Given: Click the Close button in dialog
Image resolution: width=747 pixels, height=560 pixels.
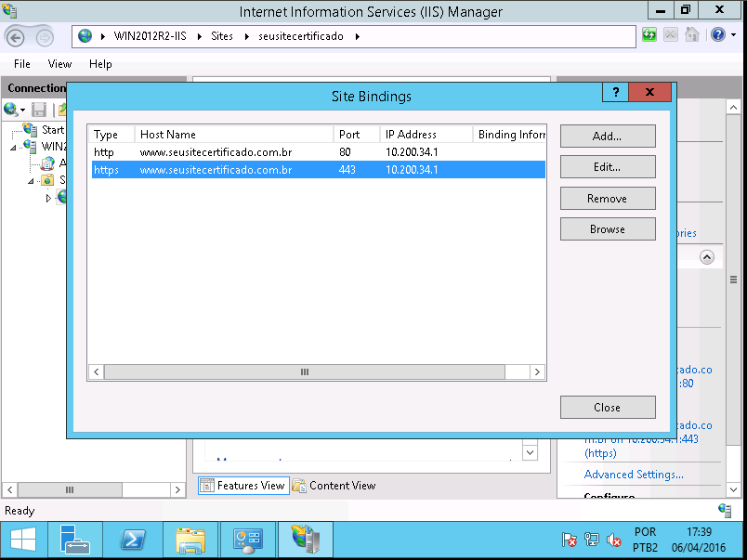Looking at the screenshot, I should point(608,407).
